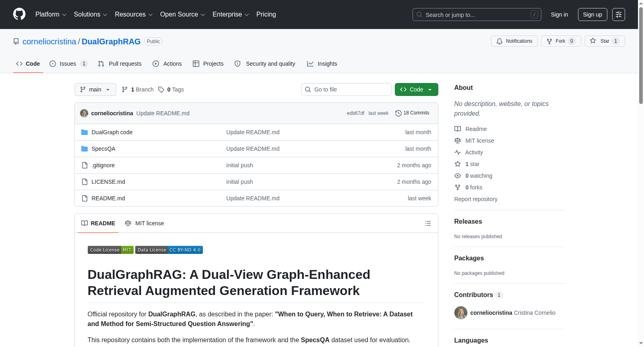Go to the Actions tab
This screenshot has width=644, height=347.
point(167,64)
